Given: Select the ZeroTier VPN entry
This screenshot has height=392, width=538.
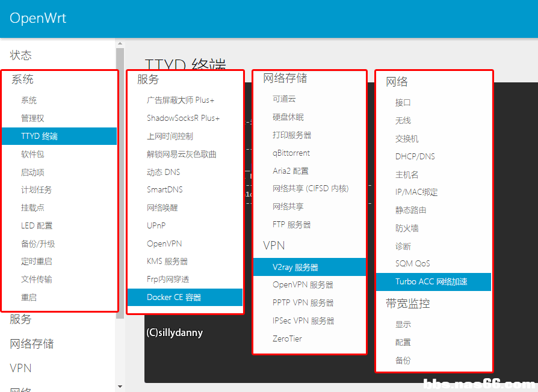Looking at the screenshot, I should (287, 338).
